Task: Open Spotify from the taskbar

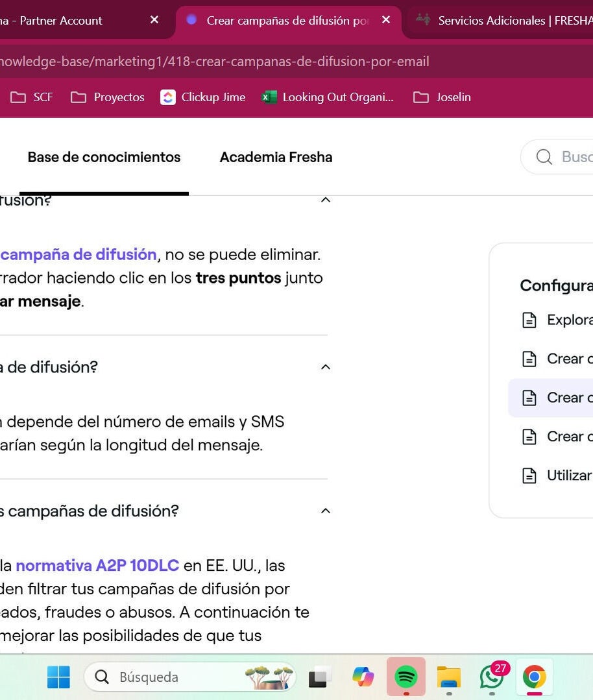Action: pos(406,677)
